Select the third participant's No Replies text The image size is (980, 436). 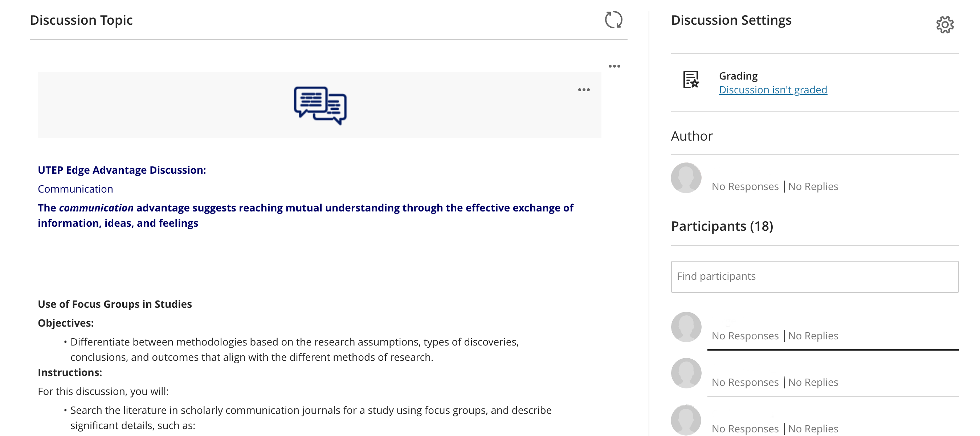coord(813,429)
